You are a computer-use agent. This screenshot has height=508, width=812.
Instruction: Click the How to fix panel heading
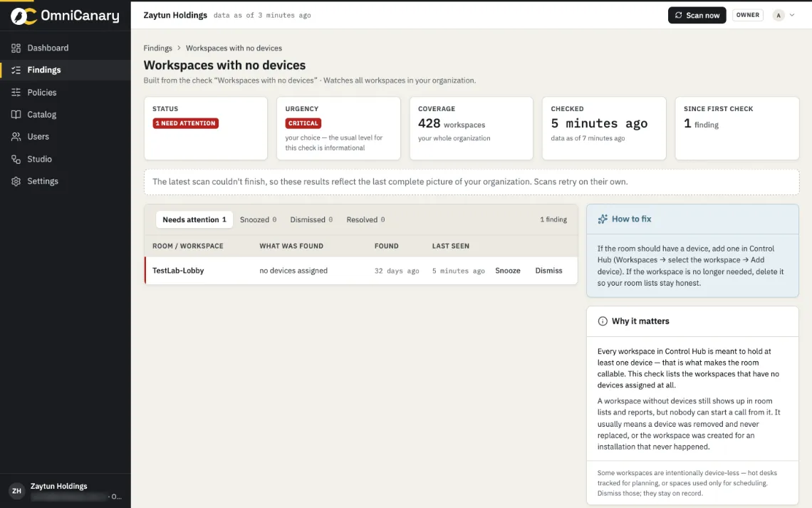[x=631, y=219]
